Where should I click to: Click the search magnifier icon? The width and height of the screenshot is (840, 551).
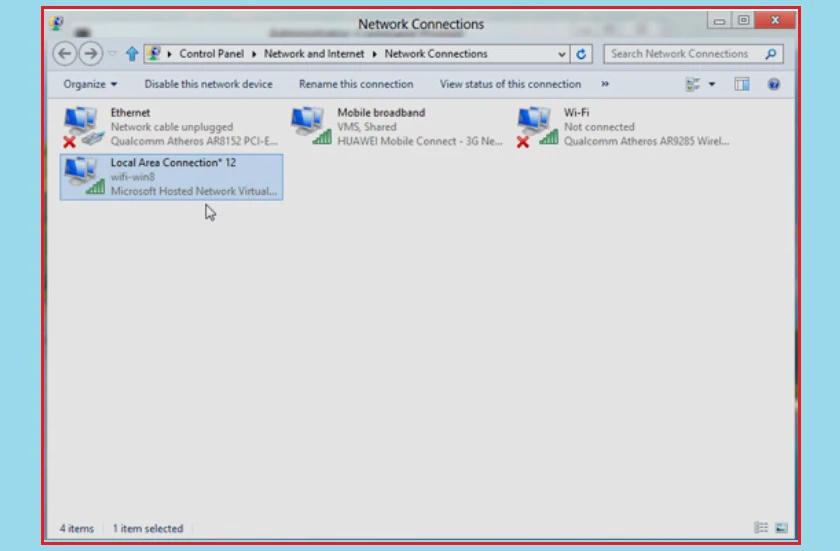(x=770, y=54)
